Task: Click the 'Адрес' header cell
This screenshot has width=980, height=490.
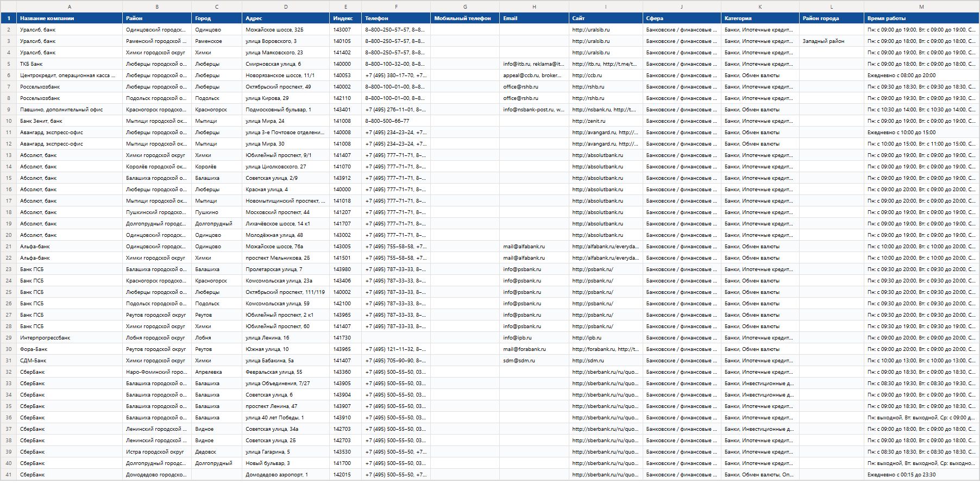Action: point(286,18)
